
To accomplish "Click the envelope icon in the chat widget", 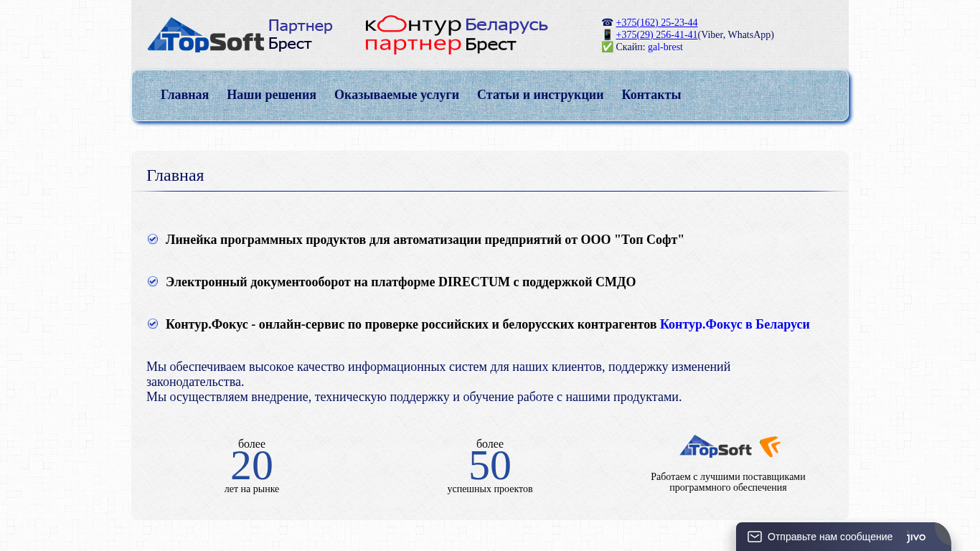I will pos(755,537).
